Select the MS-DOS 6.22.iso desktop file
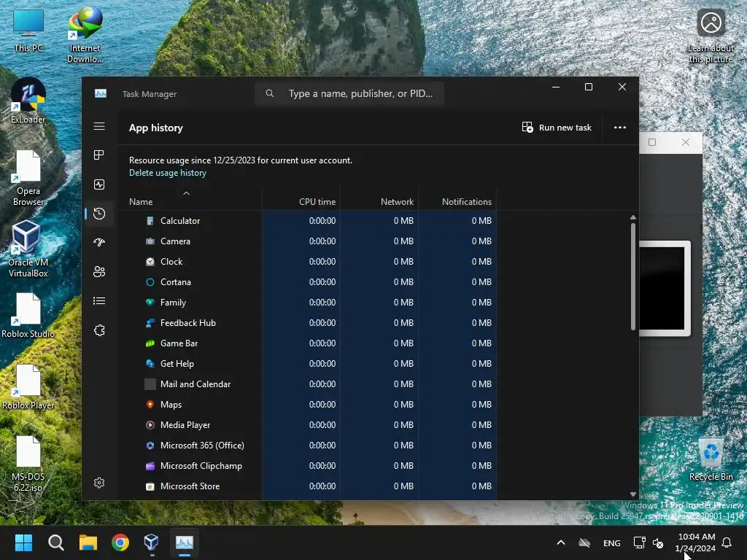This screenshot has height=560, width=747. (28, 464)
